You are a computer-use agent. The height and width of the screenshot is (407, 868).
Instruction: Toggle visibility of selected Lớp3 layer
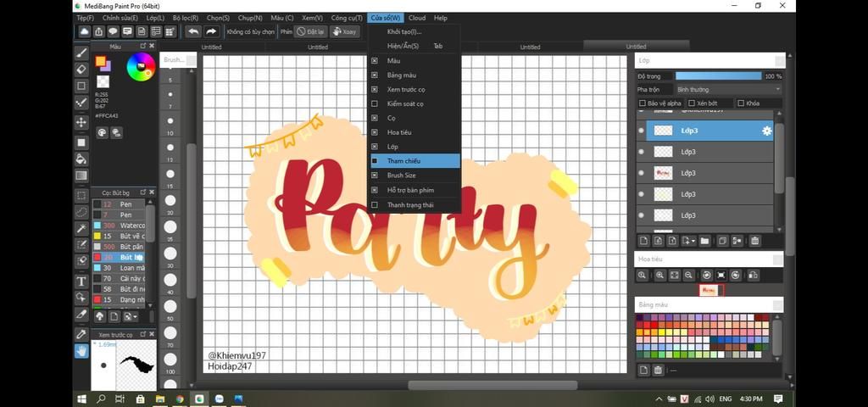point(641,131)
